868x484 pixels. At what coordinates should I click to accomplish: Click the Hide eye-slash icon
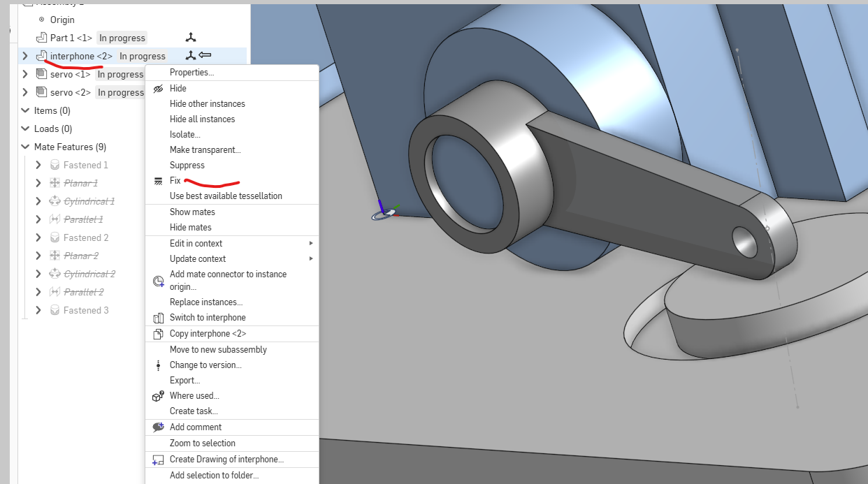click(x=158, y=89)
